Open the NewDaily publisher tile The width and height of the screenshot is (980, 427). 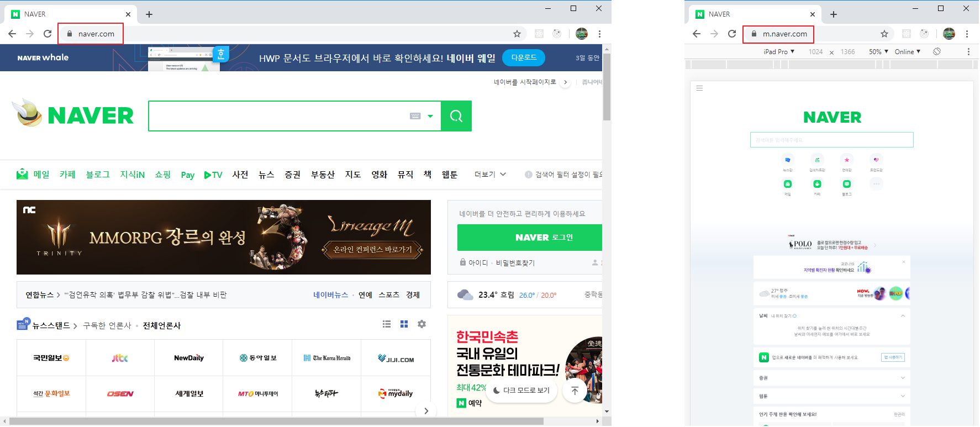pos(189,358)
